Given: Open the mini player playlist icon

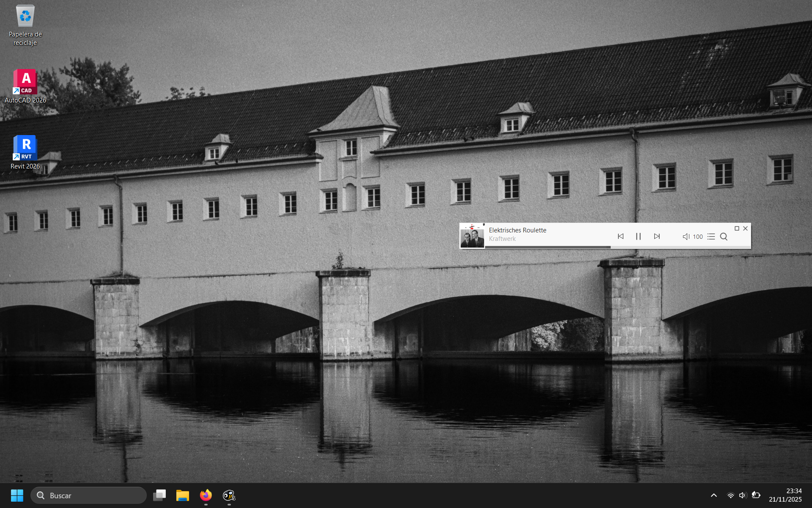Looking at the screenshot, I should (x=711, y=237).
